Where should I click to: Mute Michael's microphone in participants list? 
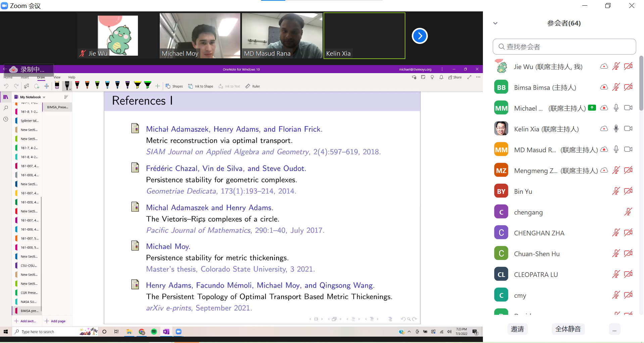tap(616, 108)
